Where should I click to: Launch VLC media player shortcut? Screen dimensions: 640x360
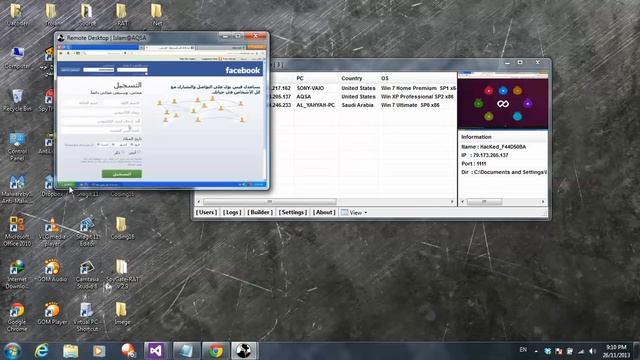pos(52,231)
